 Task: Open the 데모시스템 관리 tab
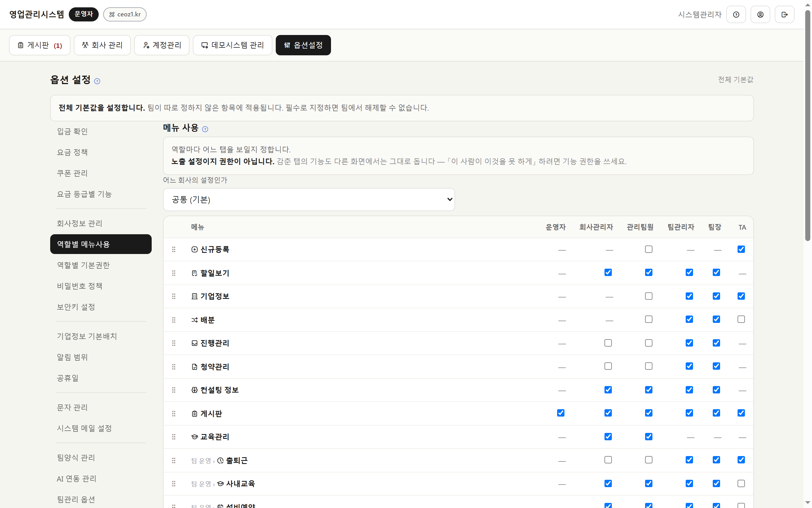click(232, 45)
